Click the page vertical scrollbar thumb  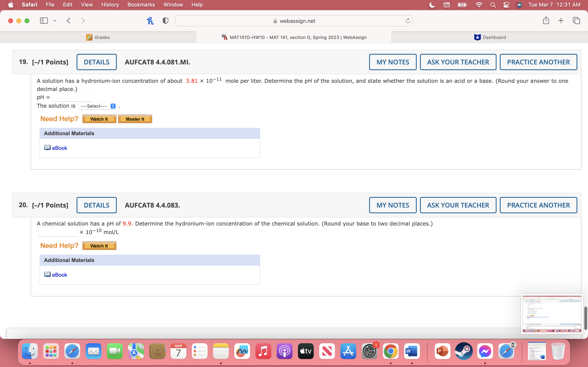tap(586, 318)
